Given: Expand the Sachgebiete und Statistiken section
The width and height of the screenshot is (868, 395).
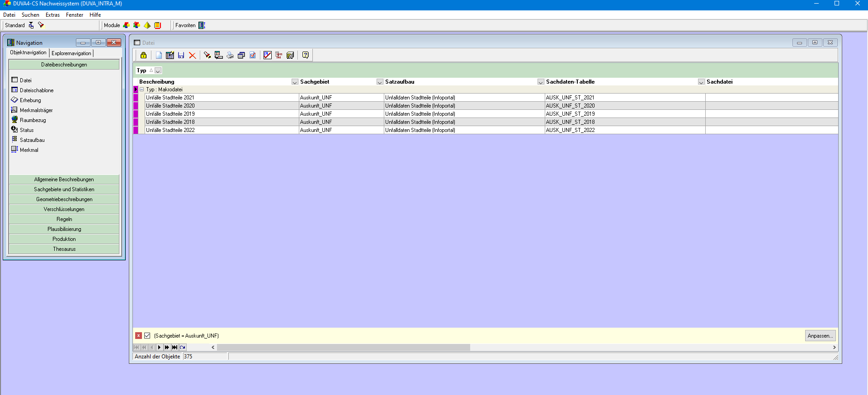Looking at the screenshot, I should [64, 189].
